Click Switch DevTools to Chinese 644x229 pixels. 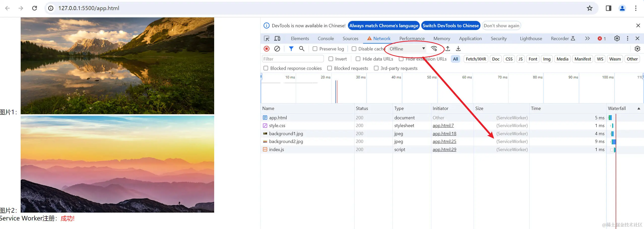(x=451, y=25)
